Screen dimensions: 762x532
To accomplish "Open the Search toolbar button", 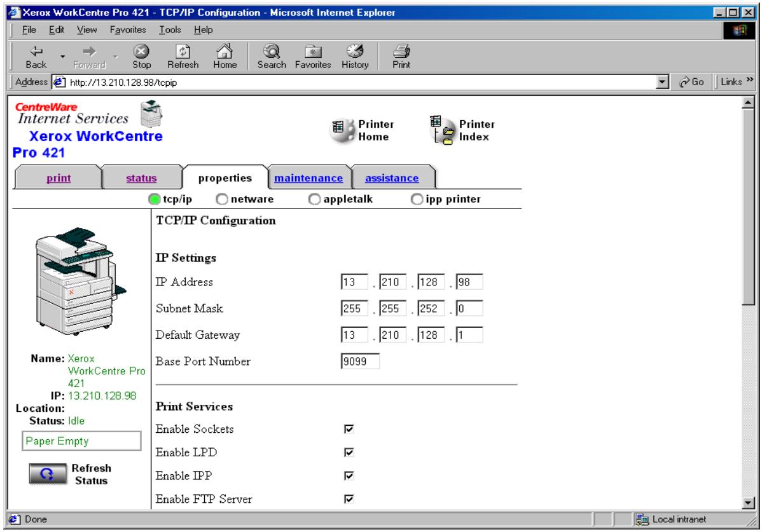I will [x=272, y=57].
